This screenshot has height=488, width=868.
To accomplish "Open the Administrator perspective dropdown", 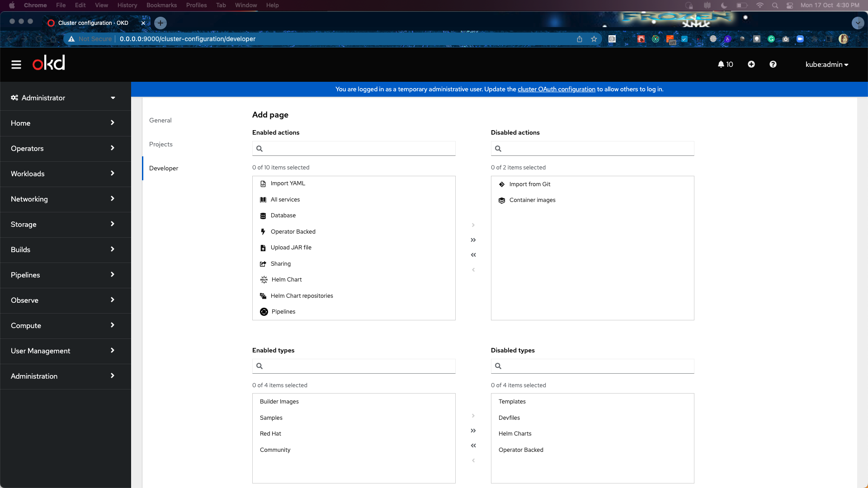I will pos(63,98).
